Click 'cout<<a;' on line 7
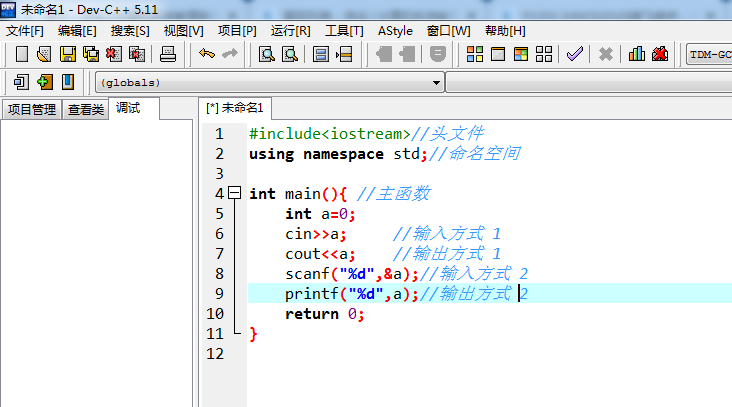 coord(320,254)
